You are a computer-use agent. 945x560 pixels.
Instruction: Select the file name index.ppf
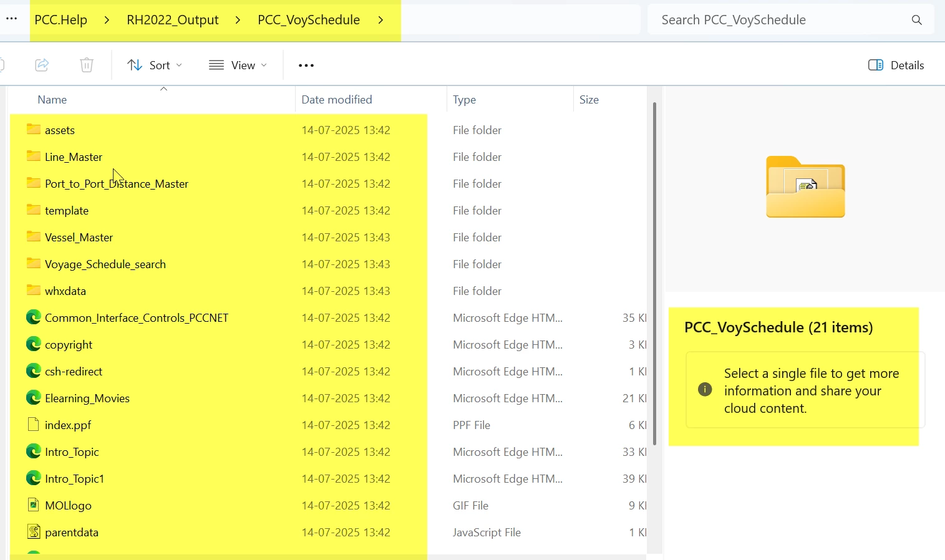click(x=68, y=425)
